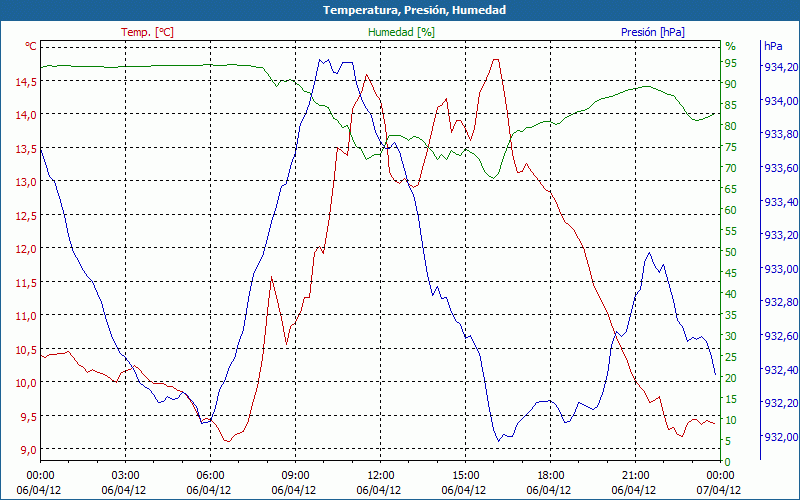Click the '°C' unit label on temperature axis

click(x=31, y=46)
